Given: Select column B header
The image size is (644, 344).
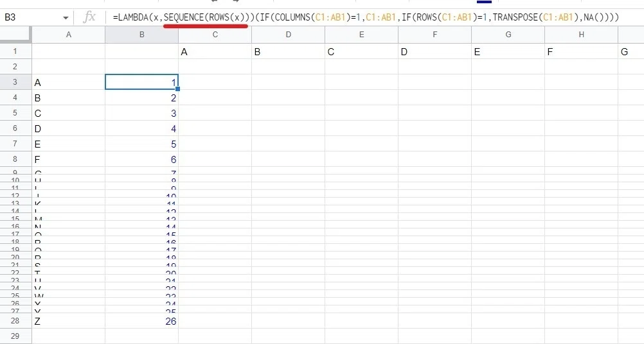Looking at the screenshot, I should click(141, 35).
